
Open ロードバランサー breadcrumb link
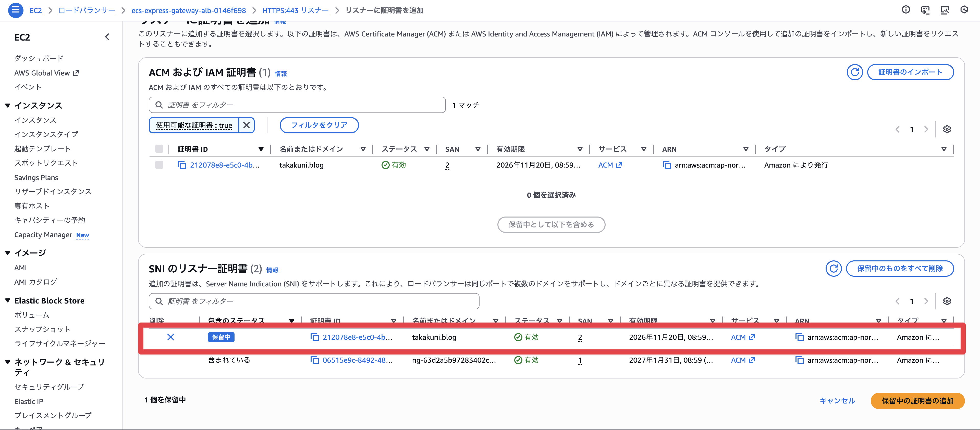coord(86,10)
